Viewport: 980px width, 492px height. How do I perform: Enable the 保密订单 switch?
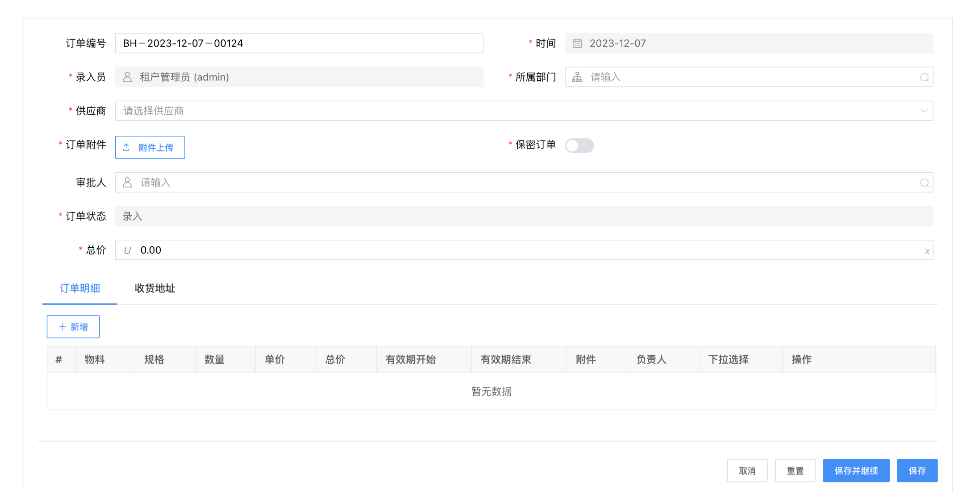coord(579,145)
